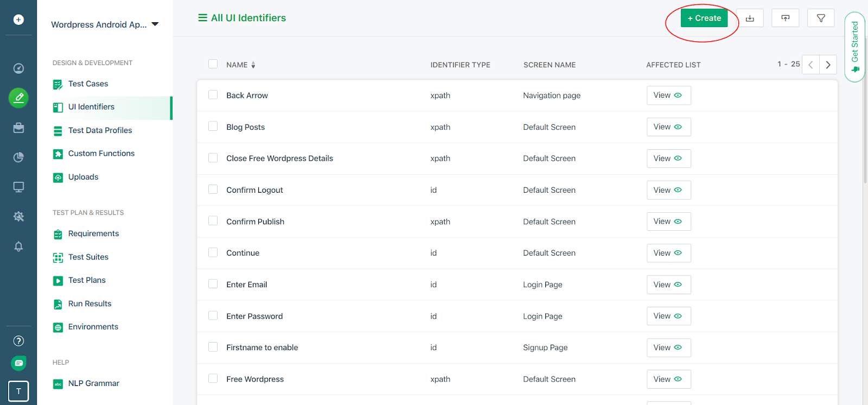868x405 pixels.
Task: Click the notifications bell icon
Action: click(x=18, y=246)
